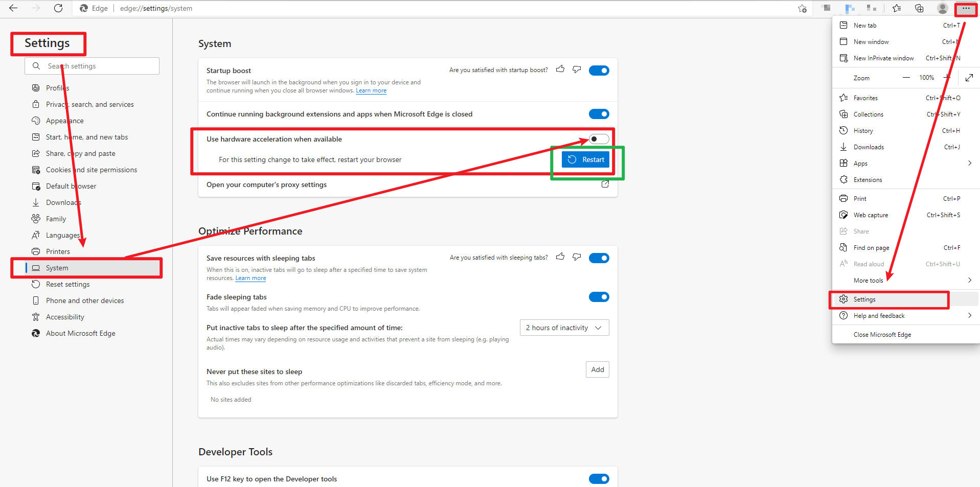Open History from the Edge menu
The width and height of the screenshot is (980, 487).
pyautogui.click(x=864, y=130)
